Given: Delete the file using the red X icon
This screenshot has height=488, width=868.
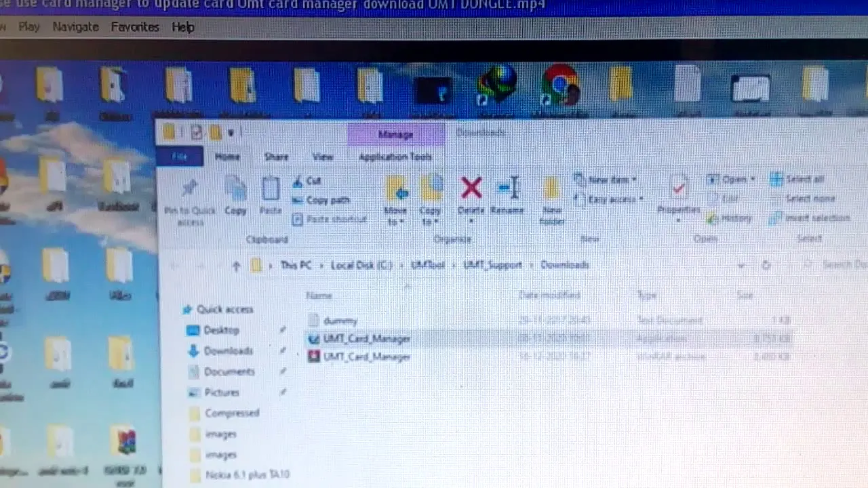Looking at the screenshot, I should pos(471,188).
